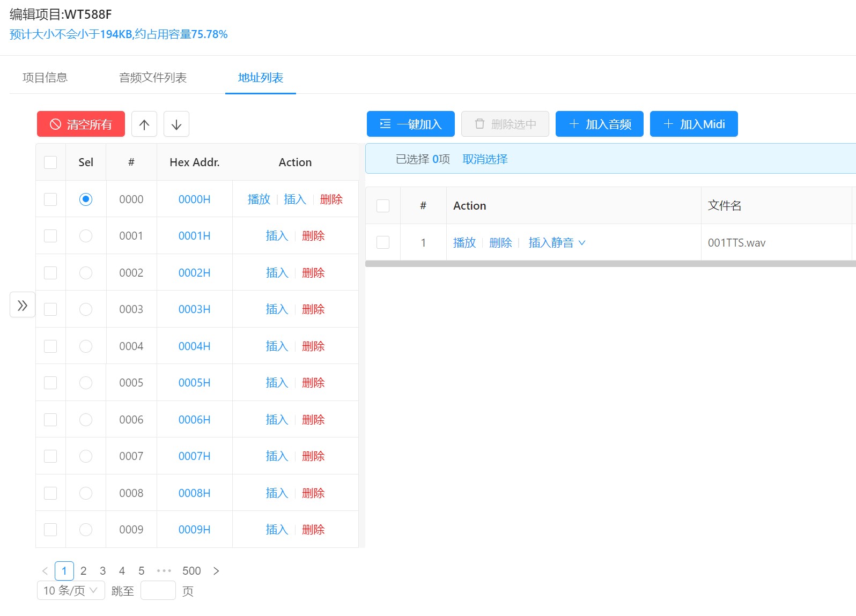Click 插入 in address row 0001
This screenshot has height=616, width=856.
277,236
